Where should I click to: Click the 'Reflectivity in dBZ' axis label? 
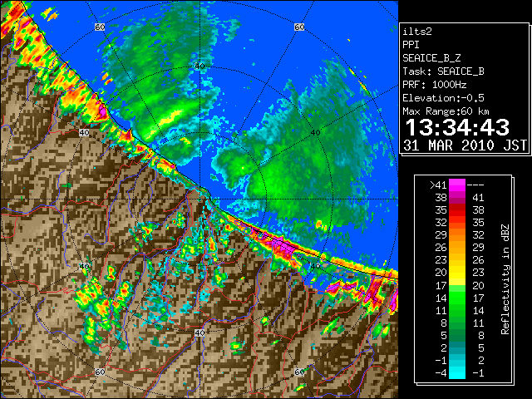(505, 279)
